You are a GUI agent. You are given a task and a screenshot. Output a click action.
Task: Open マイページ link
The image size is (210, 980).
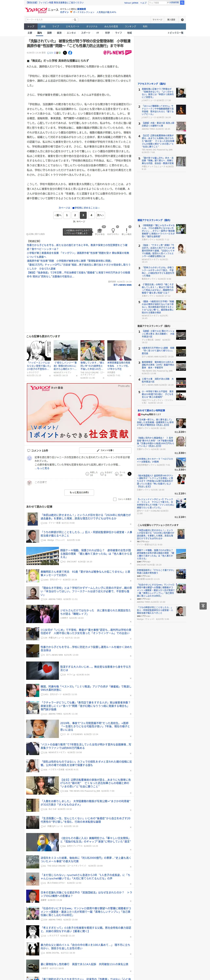[x=157, y=20]
